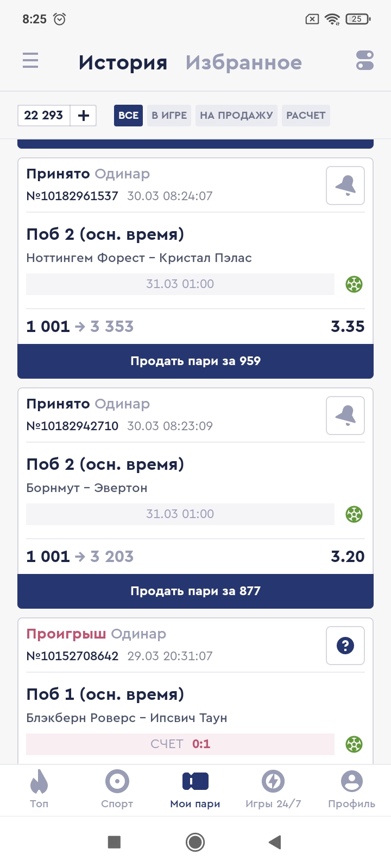391x868 pixels.
Task: Tap the Android back navigation button
Action: 275,842
